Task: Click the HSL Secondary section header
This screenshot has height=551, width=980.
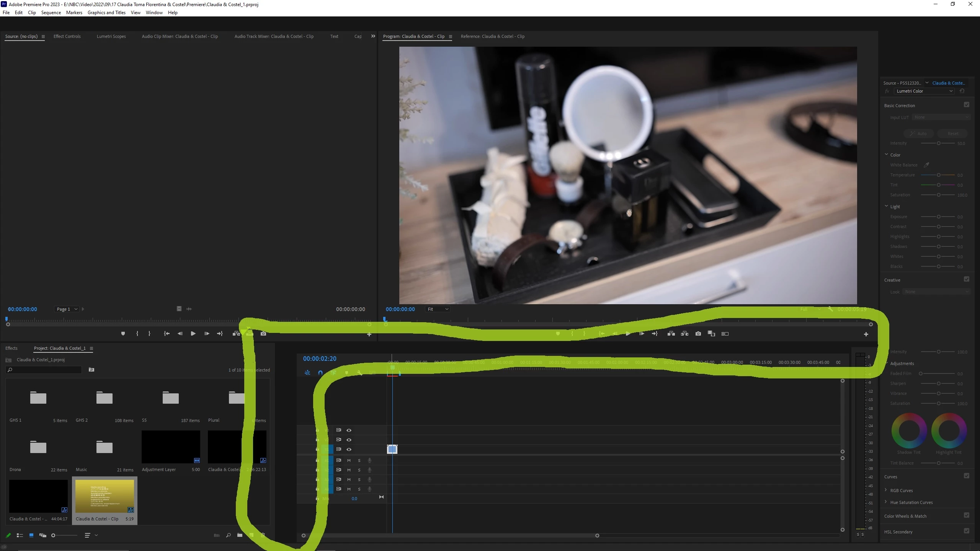Action: [898, 532]
